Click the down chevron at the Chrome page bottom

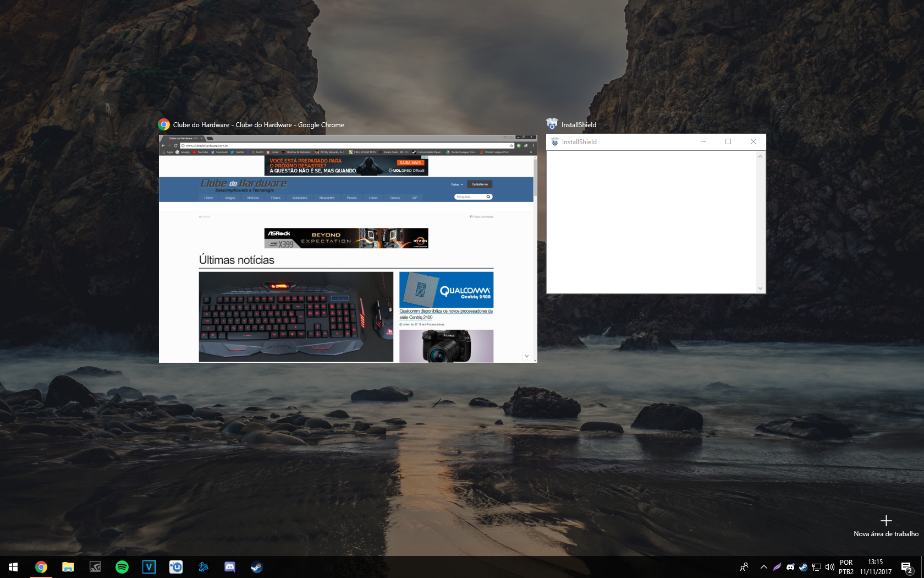pos(526,356)
